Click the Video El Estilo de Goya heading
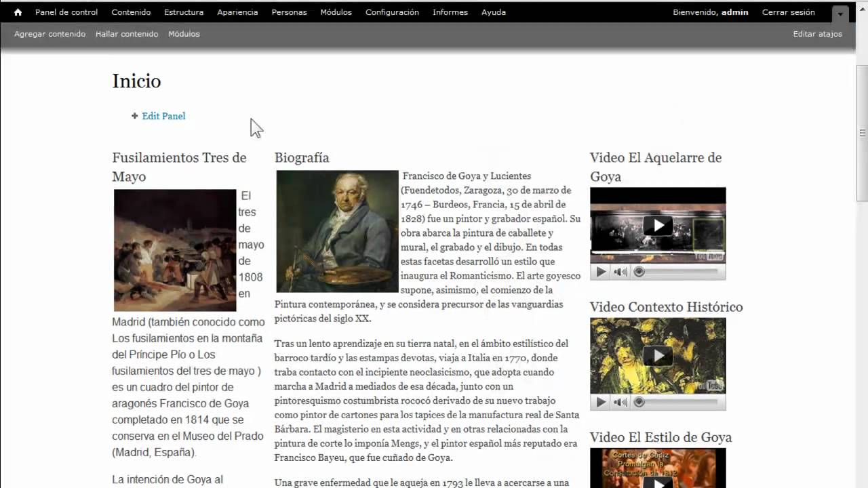 pyautogui.click(x=661, y=437)
